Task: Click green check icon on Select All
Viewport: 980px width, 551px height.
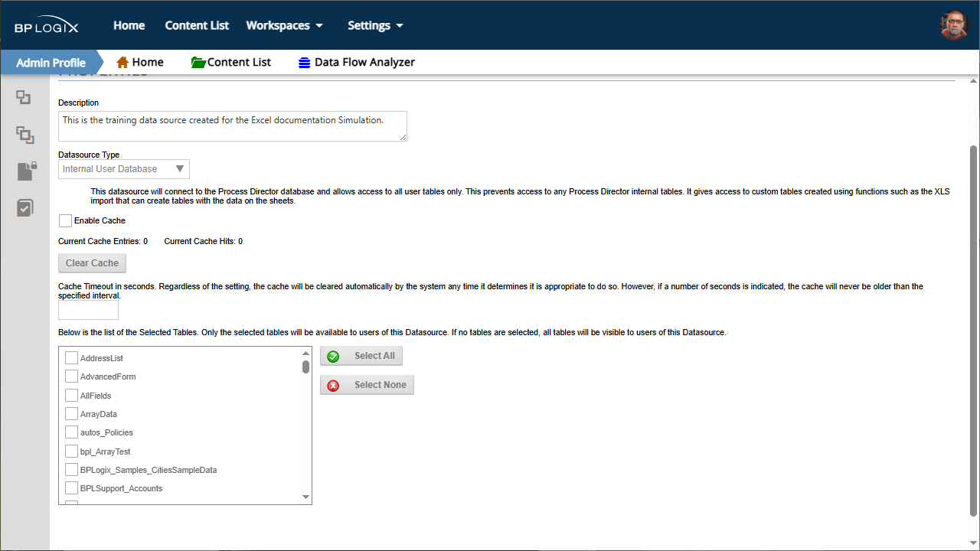Action: 333,357
